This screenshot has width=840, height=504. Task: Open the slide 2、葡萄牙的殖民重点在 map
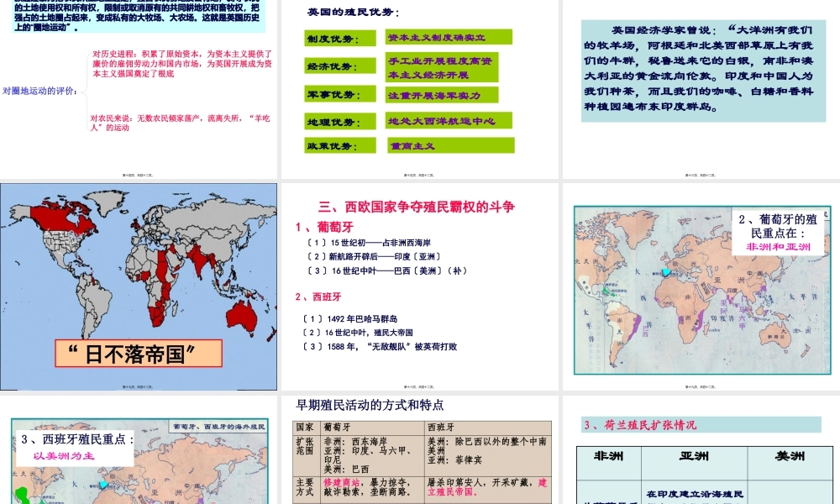click(x=701, y=286)
